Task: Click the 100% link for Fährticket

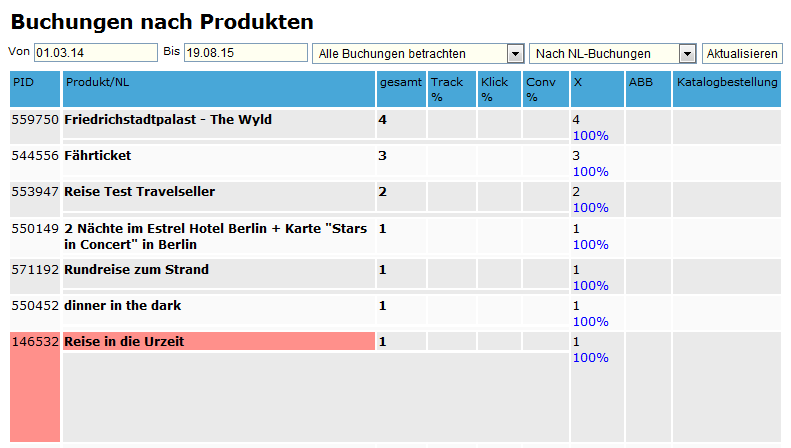Action: tap(590, 171)
